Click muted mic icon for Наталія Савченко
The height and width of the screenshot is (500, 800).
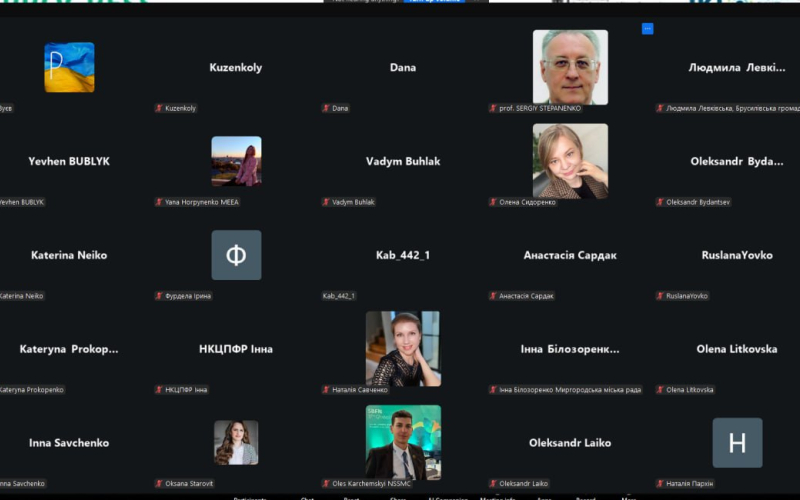point(326,390)
